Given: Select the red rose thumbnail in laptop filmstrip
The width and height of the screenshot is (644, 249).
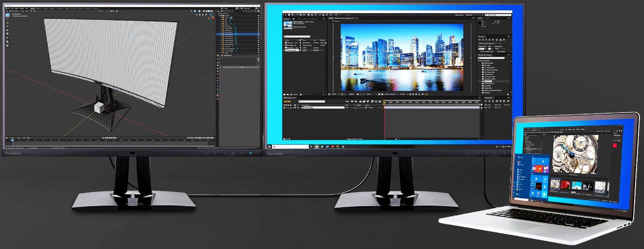Looking at the screenshot, I should point(565,185).
